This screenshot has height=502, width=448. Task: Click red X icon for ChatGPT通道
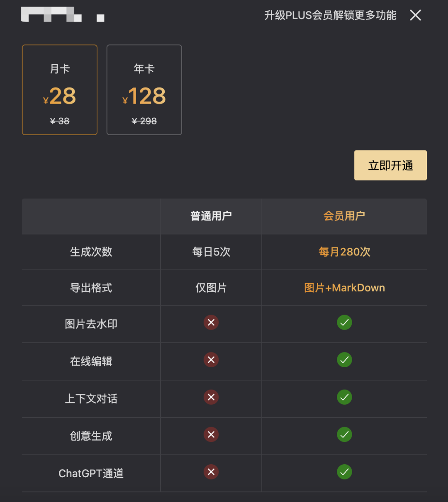click(x=211, y=472)
